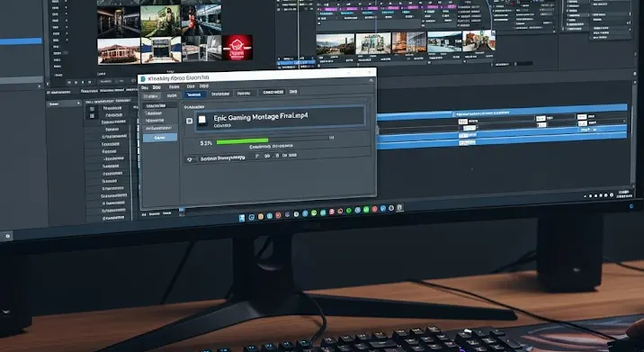
Task: Open the red glowing logo thumbnail in the media bin
Action: point(237,48)
